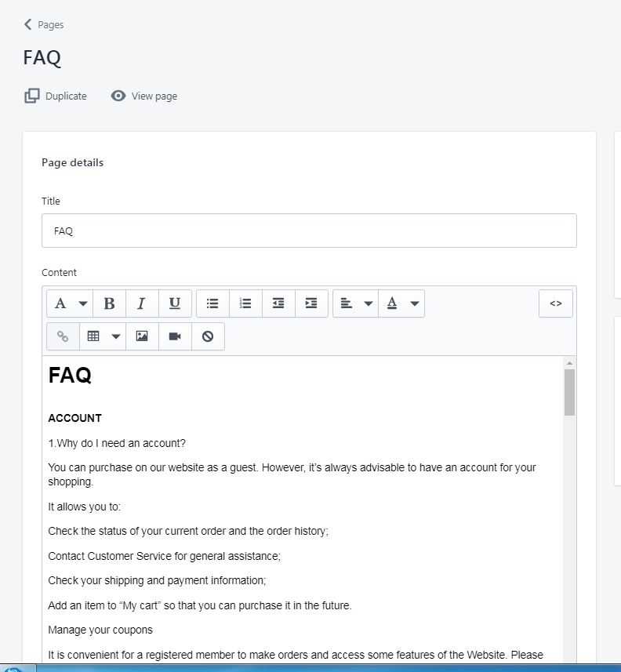Open the text color dropdown
This screenshot has height=672, width=621.
click(401, 303)
